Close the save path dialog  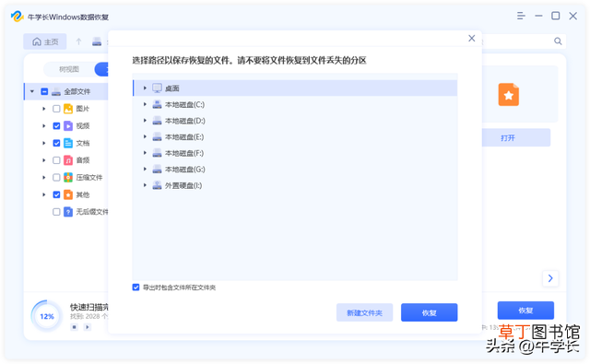point(471,38)
